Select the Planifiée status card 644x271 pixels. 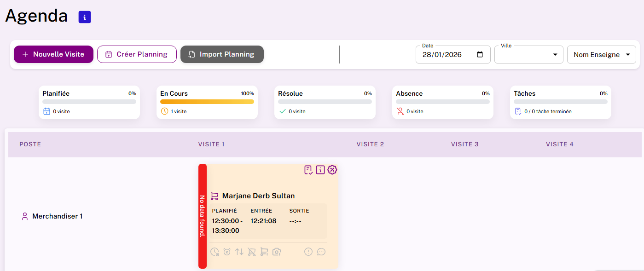[89, 102]
